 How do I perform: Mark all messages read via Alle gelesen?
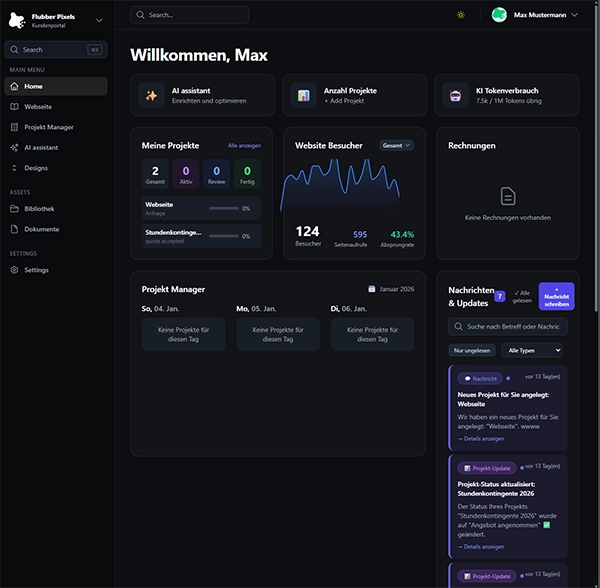coord(521,296)
